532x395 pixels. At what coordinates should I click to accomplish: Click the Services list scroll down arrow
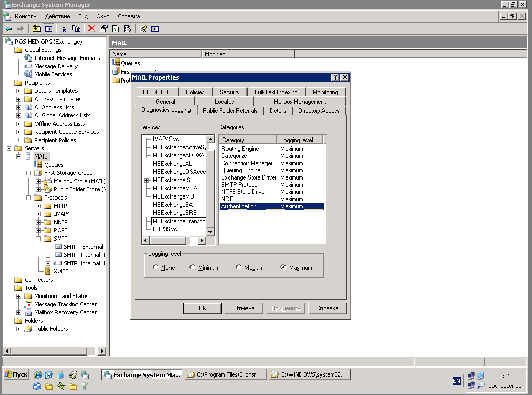tap(211, 232)
